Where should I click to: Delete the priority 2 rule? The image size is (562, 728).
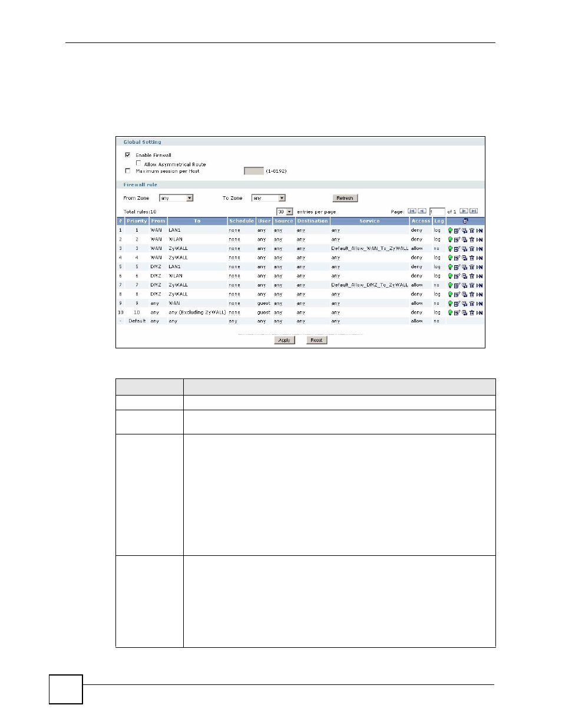coord(471,239)
